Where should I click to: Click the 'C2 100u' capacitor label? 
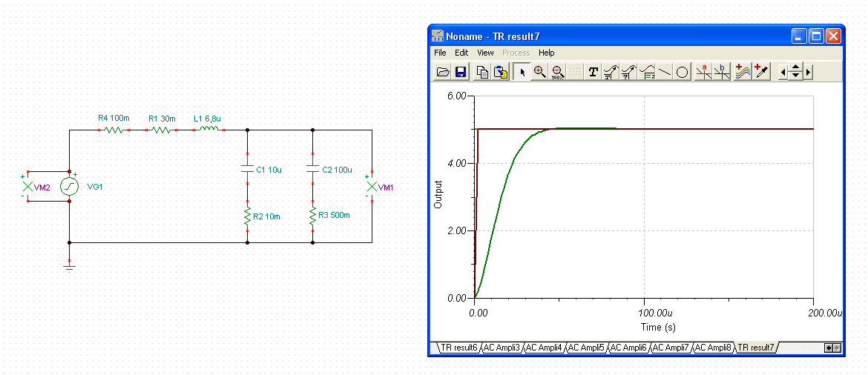coord(337,170)
